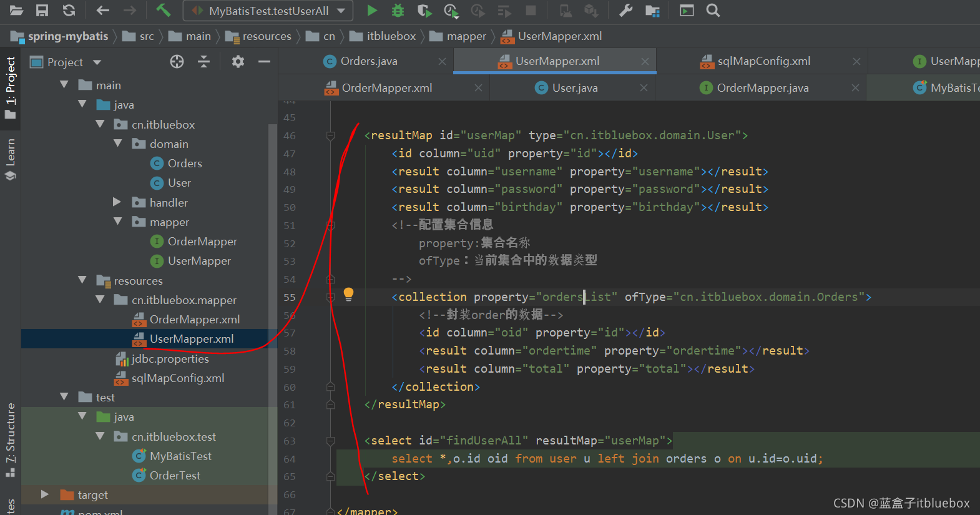980x515 pixels.
Task: Collapse the test folder
Action: (64, 396)
